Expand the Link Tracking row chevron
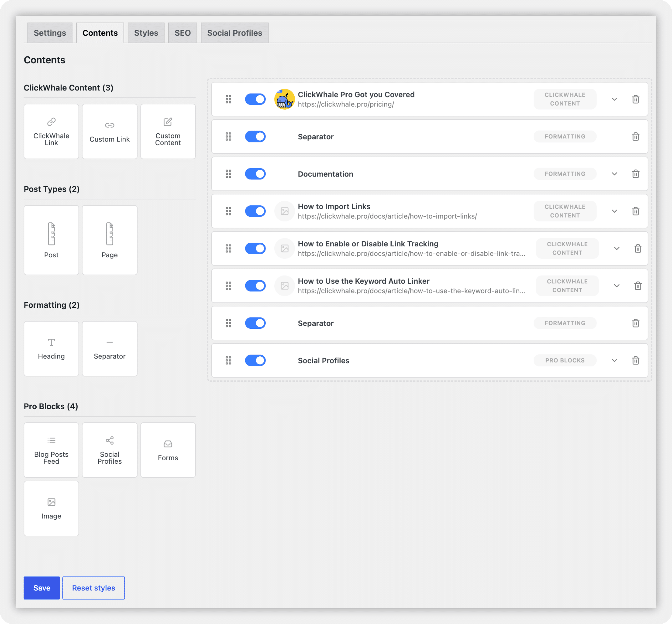672x624 pixels. (x=617, y=249)
